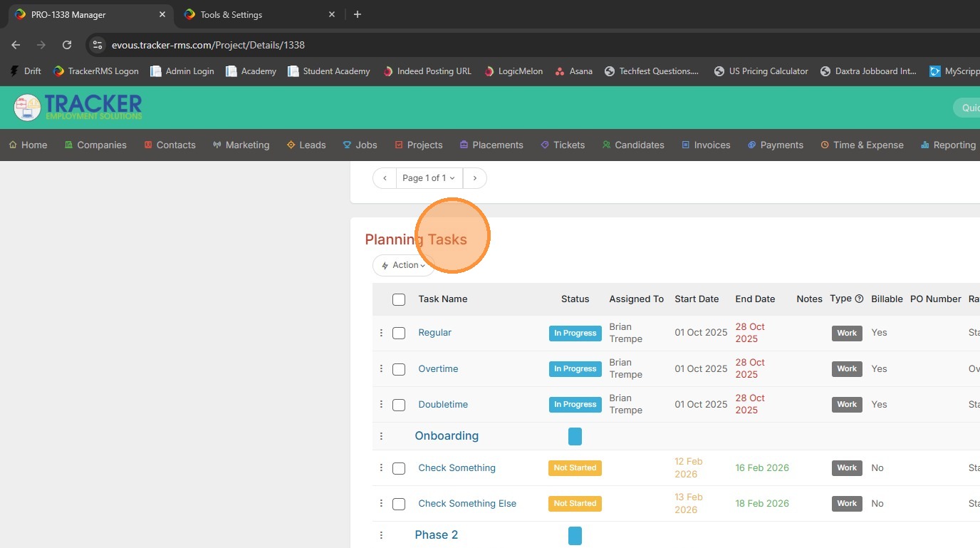This screenshot has width=980, height=548.
Task: Switch to the Tools & Settings tab
Action: 231,14
